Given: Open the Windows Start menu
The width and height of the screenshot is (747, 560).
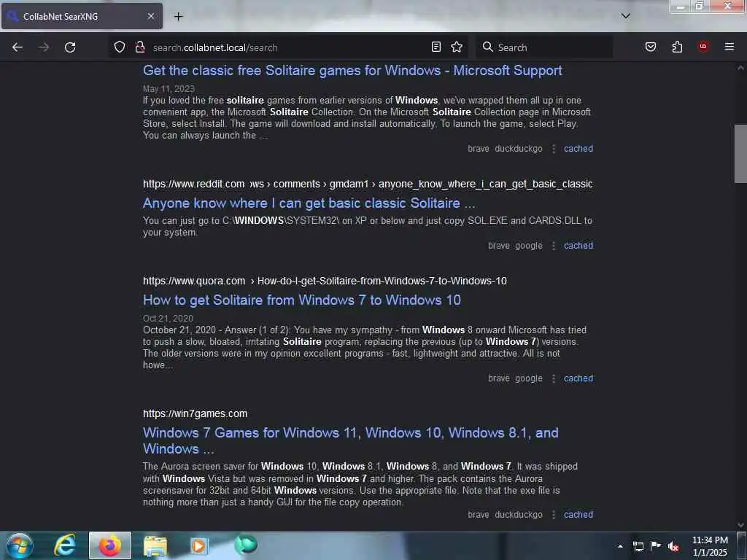Looking at the screenshot, I should pyautogui.click(x=20, y=545).
